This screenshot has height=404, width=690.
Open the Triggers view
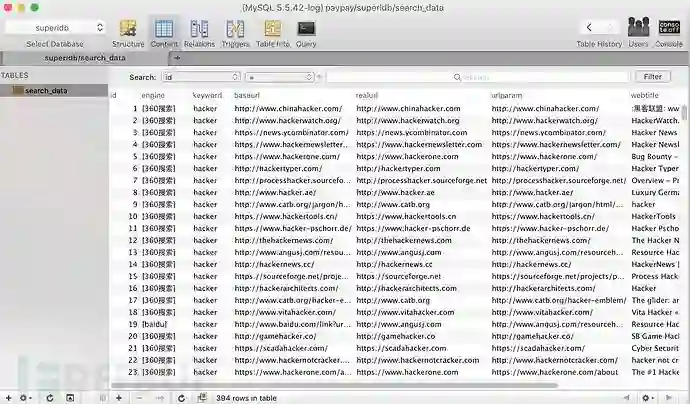point(235,33)
